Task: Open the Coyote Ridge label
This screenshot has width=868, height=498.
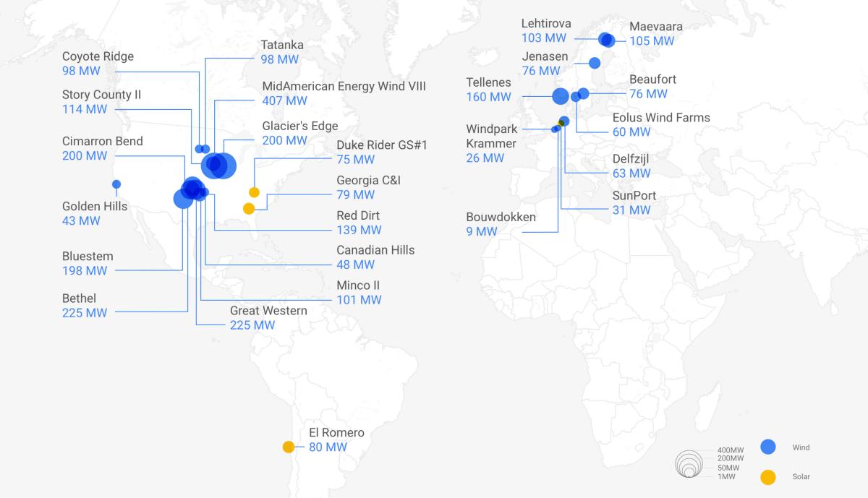Action: pyautogui.click(x=98, y=56)
